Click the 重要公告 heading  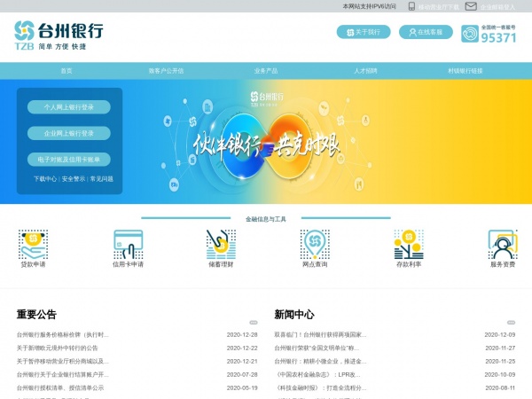(x=36, y=314)
